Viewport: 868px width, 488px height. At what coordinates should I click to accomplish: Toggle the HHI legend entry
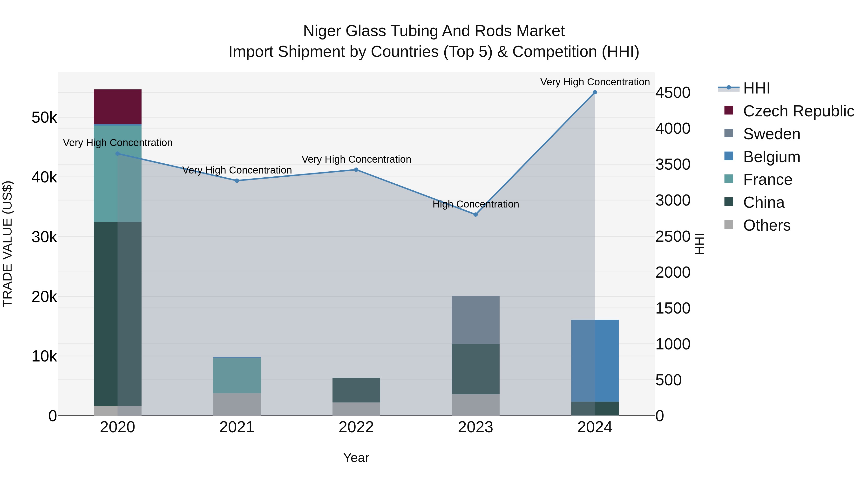pyautogui.click(x=744, y=88)
